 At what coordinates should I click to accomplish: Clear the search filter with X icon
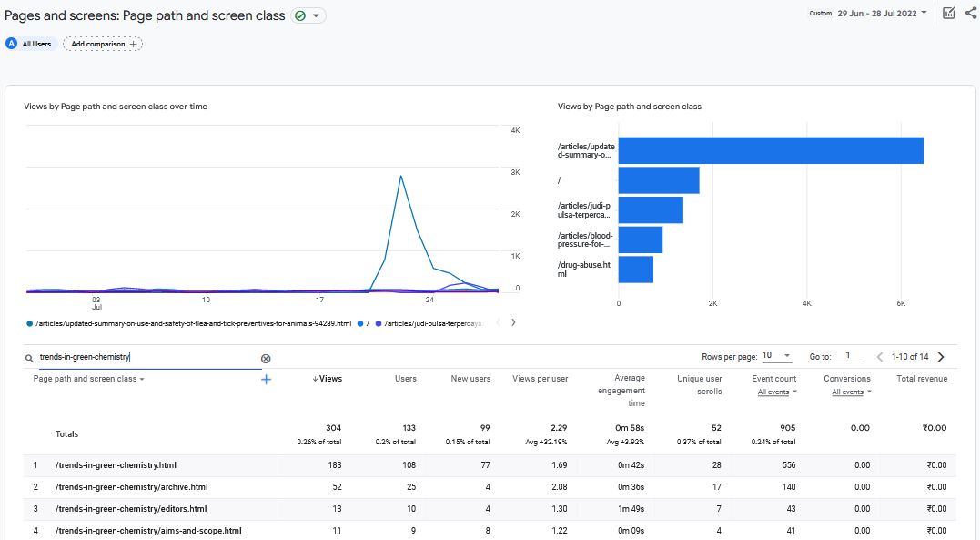tap(266, 358)
